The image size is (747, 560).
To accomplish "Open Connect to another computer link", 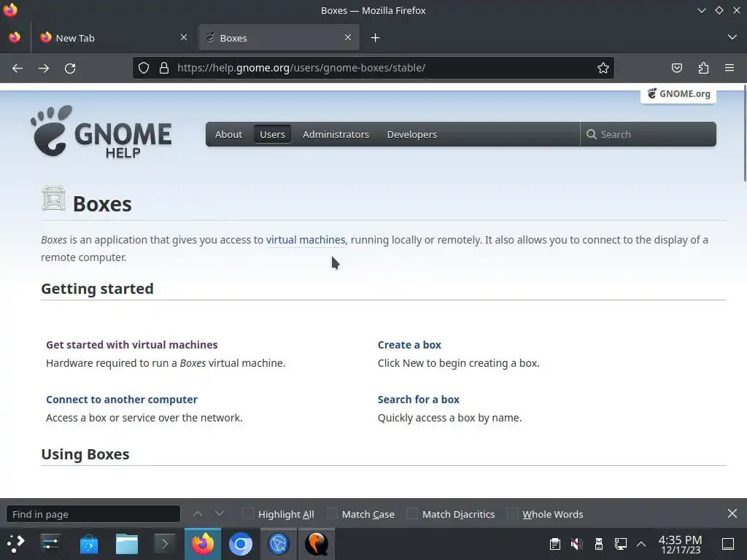I will (122, 400).
